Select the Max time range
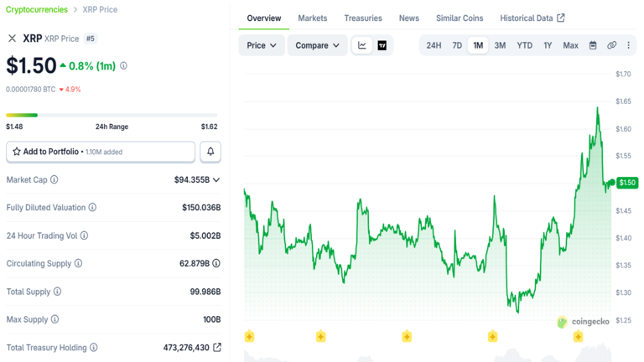 click(x=570, y=45)
